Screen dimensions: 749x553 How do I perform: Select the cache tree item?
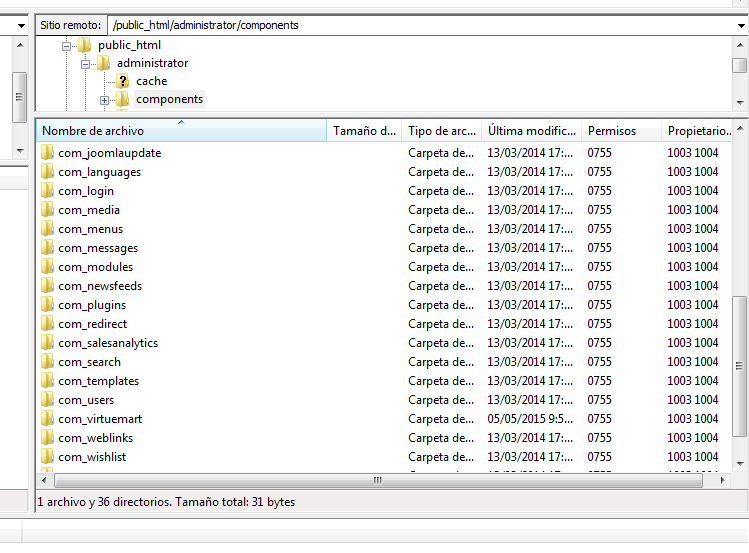pyautogui.click(x=151, y=81)
